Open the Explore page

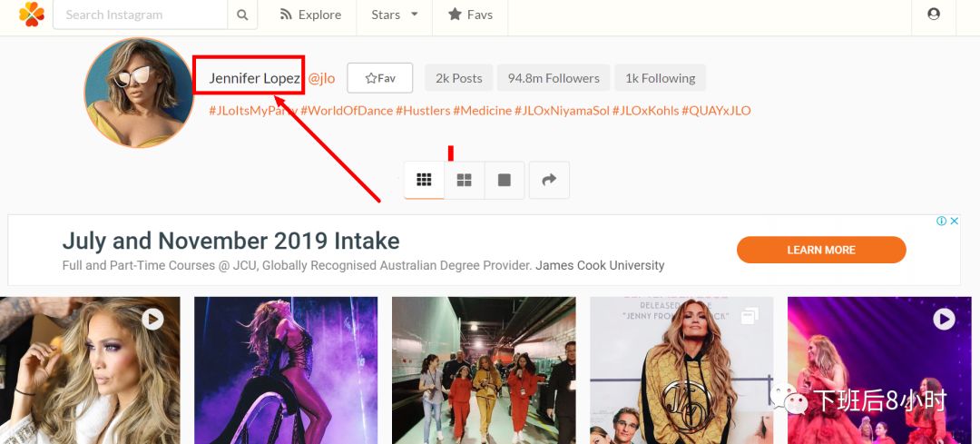[310, 15]
